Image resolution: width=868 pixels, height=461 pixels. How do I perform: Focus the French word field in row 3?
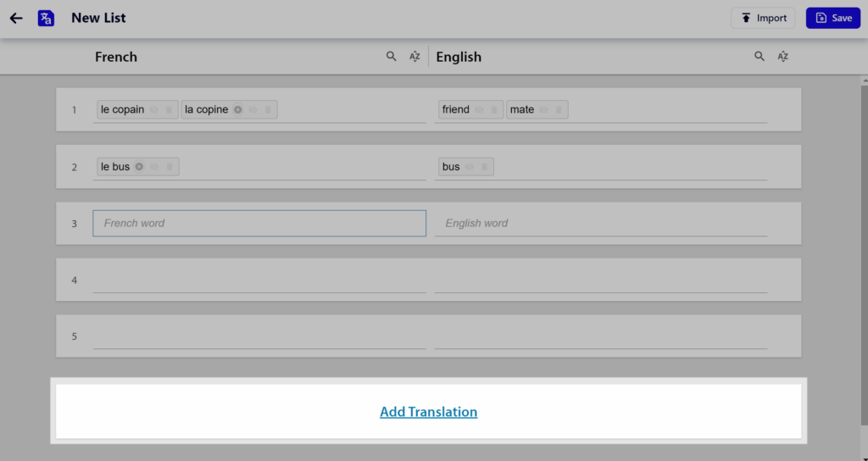click(259, 223)
